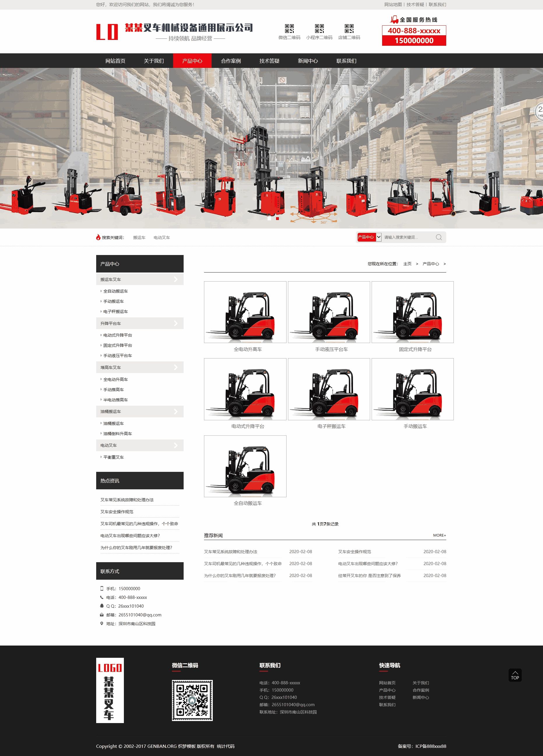Open the 网站地图 link at top right
The image size is (543, 756).
(393, 5)
